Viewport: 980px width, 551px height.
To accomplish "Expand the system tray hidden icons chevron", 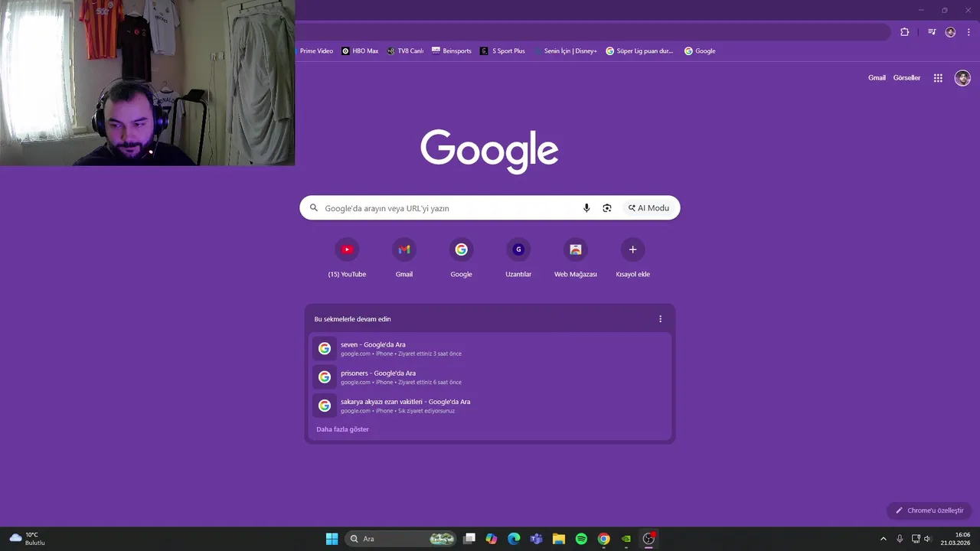I will [x=883, y=539].
